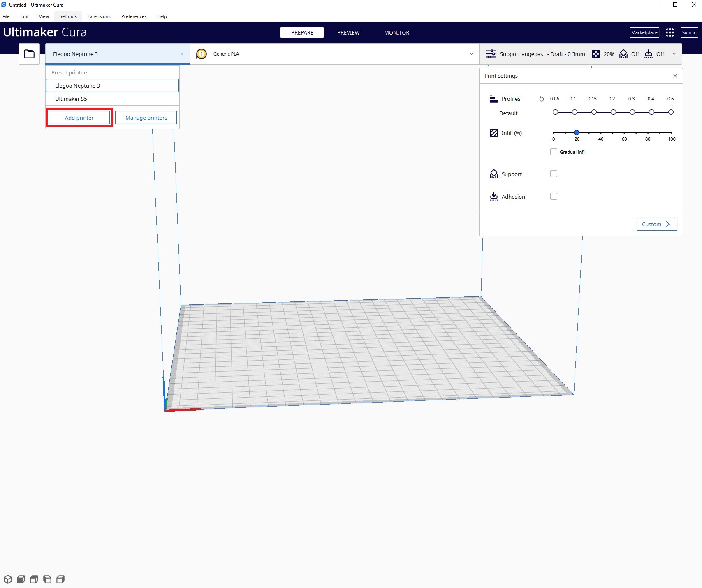702x588 pixels.
Task: Click the Infill (%) hatch icon
Action: click(x=494, y=133)
